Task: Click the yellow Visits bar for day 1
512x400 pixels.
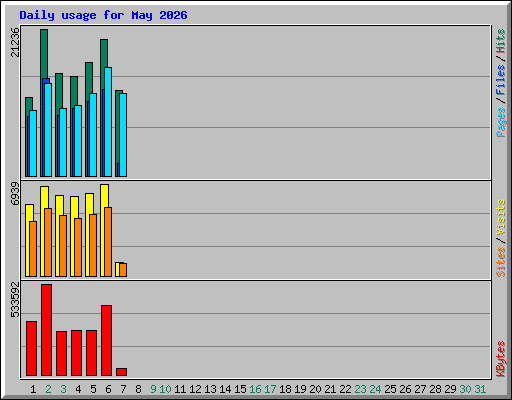Action: 28,240
